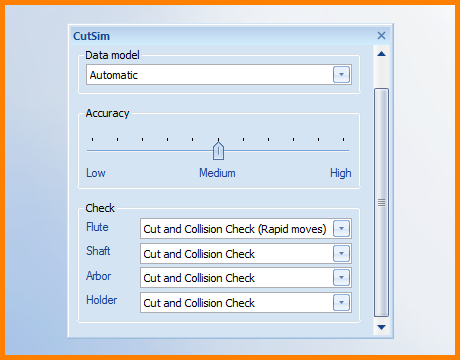Image resolution: width=460 pixels, height=360 pixels.
Task: Expand the Flute check dropdown arrow
Action: pyautogui.click(x=341, y=229)
